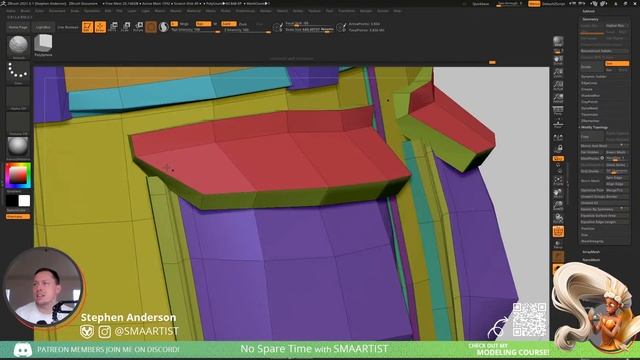Select the Move transform tool
This screenshot has height=360, width=640.
113,27
